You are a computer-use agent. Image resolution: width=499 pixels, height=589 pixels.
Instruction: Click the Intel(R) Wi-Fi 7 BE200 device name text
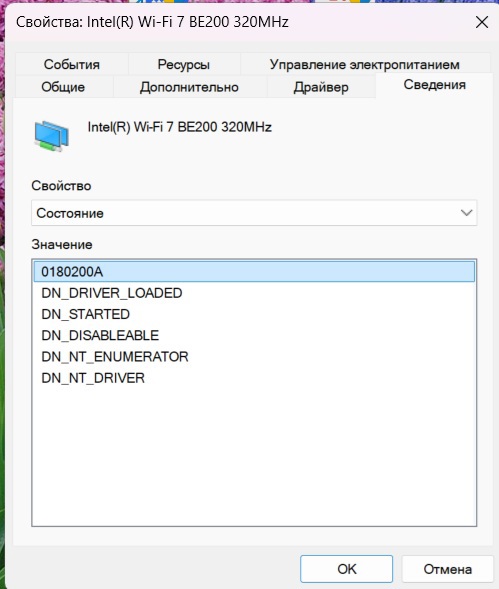180,127
